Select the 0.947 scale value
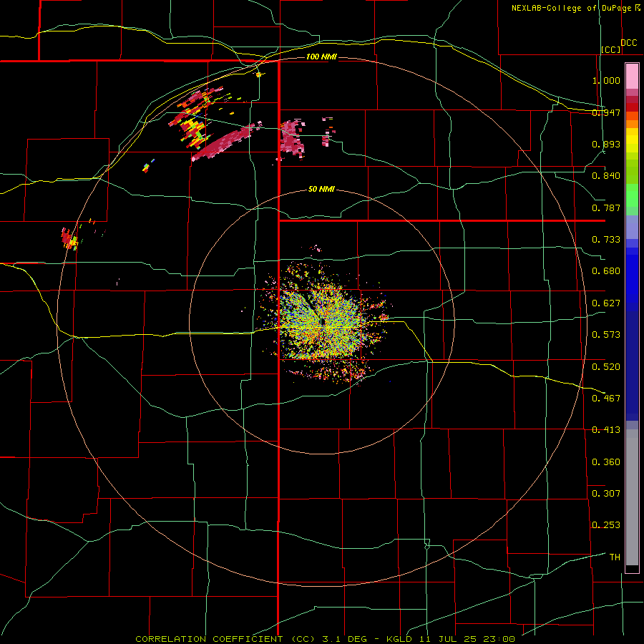The height and width of the screenshot is (644, 644). [606, 112]
